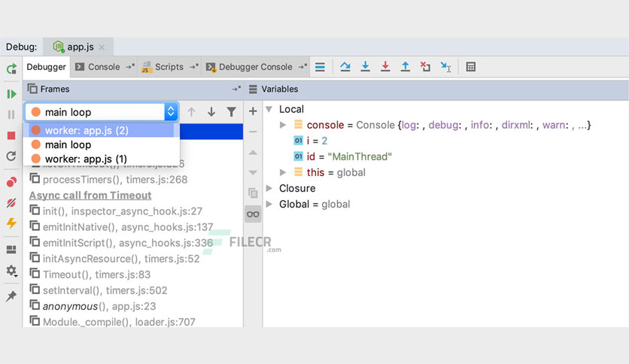Click the lightning bolt icon
This screenshot has height=364, width=629.
[x=11, y=223]
